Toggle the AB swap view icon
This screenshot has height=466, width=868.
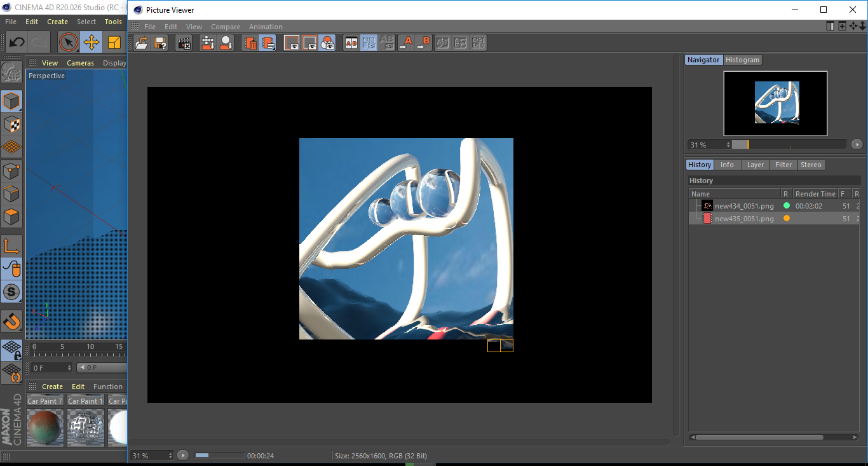369,43
